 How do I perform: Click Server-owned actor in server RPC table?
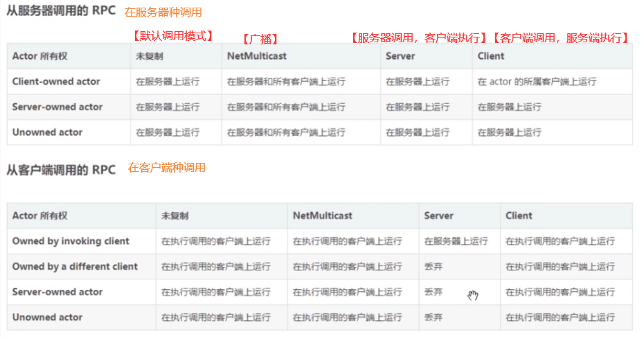(57, 107)
